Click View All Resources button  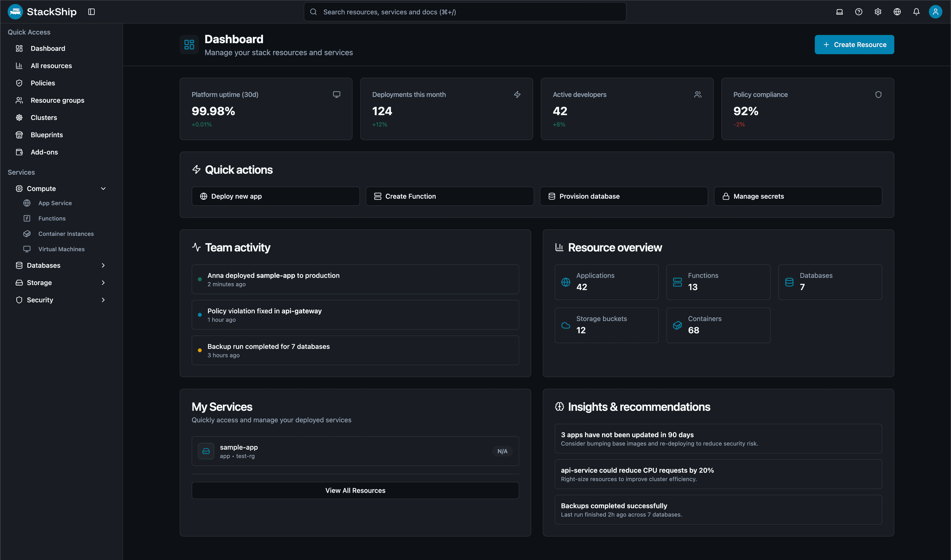pyautogui.click(x=355, y=490)
